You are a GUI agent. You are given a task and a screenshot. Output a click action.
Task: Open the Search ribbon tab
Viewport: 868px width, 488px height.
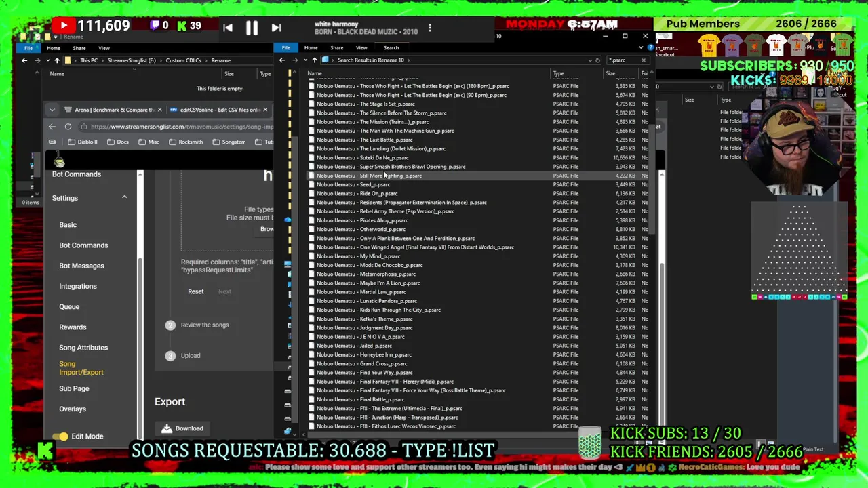tap(391, 47)
